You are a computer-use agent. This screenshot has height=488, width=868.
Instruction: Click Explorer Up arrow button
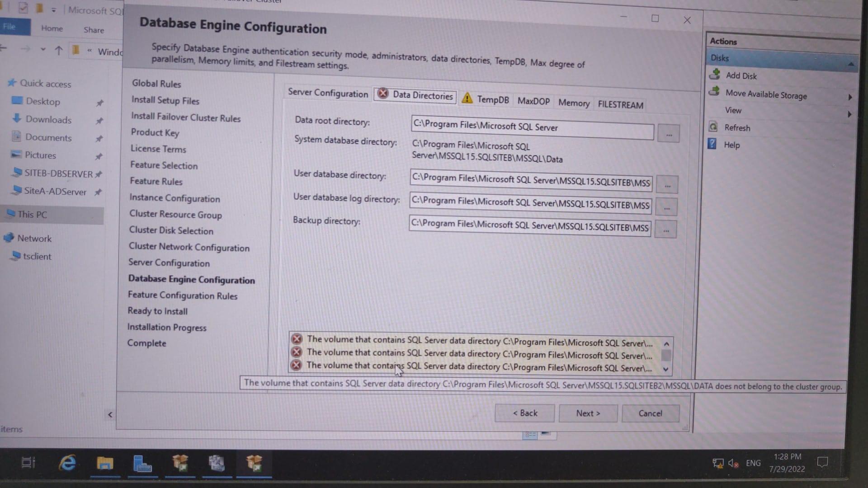[x=58, y=50]
